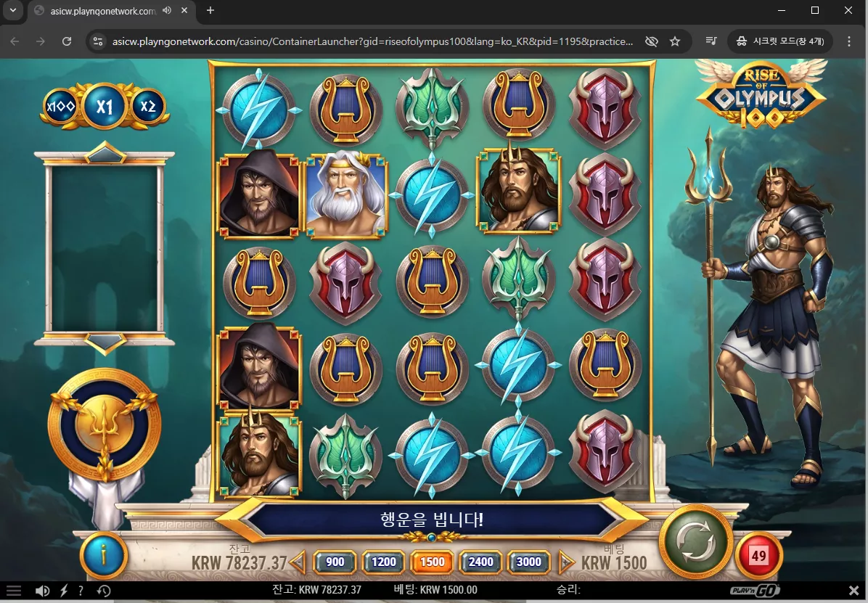This screenshot has width=868, height=603.
Task: Open Chrome three-dot menu
Action: [x=849, y=41]
